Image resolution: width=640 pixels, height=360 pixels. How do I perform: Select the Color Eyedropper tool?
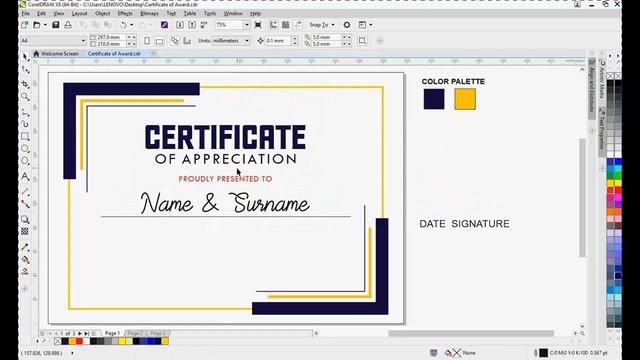tap(25, 247)
